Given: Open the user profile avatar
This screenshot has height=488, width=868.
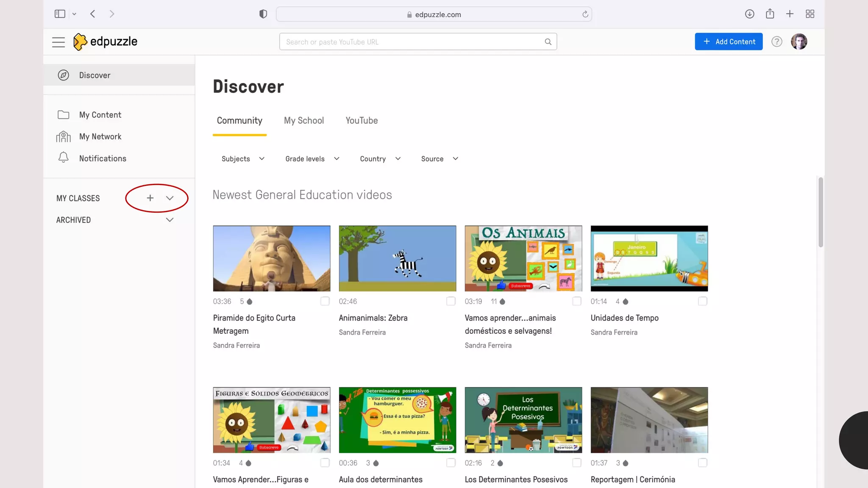Looking at the screenshot, I should coord(799,42).
